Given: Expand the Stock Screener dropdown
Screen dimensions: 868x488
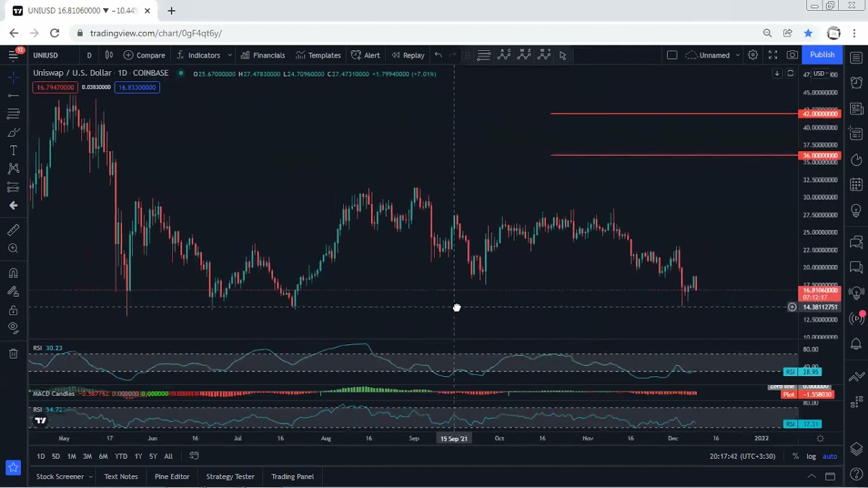Looking at the screenshot, I should [90, 476].
